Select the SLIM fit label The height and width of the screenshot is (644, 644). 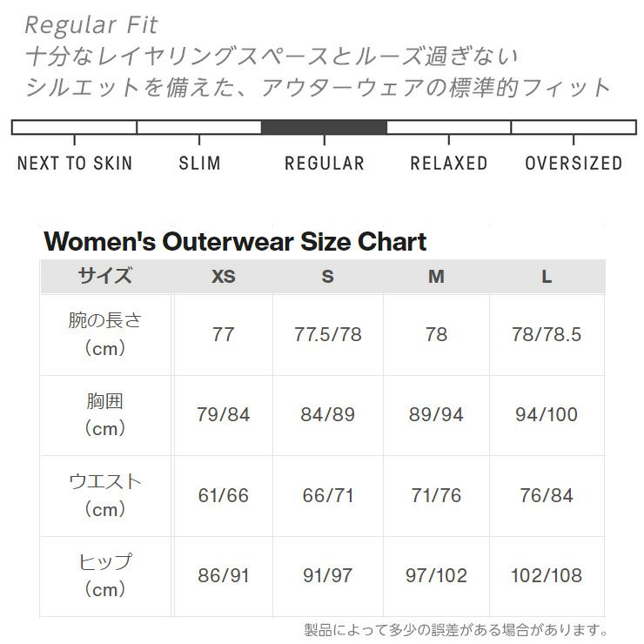[199, 163]
